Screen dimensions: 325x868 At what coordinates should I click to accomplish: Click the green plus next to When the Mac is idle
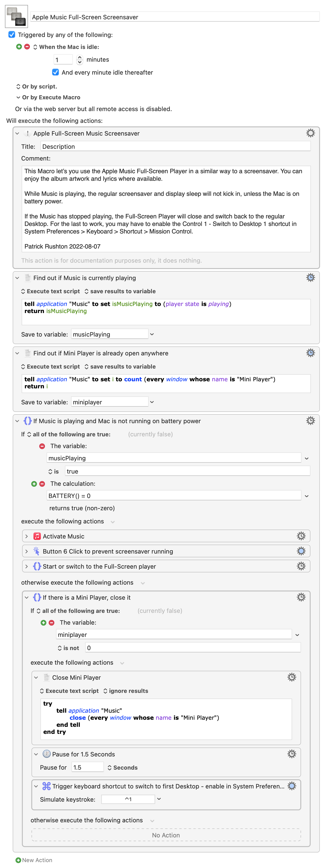(19, 47)
